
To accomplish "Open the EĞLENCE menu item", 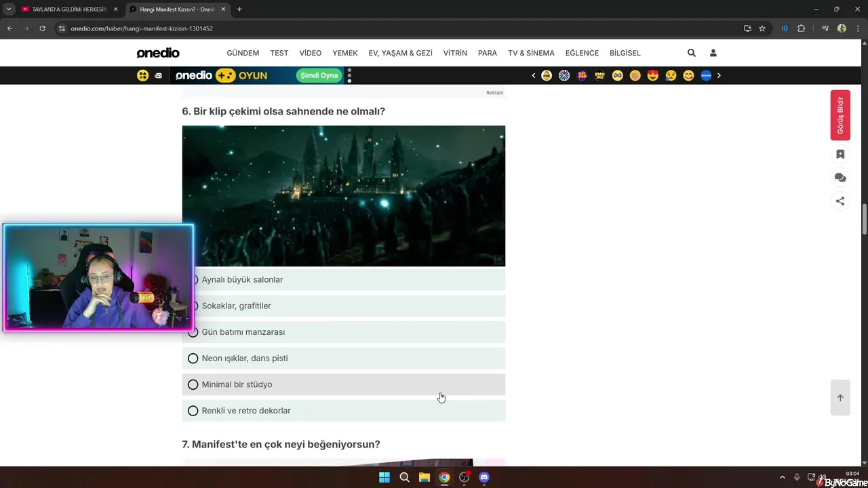I will pyautogui.click(x=582, y=53).
